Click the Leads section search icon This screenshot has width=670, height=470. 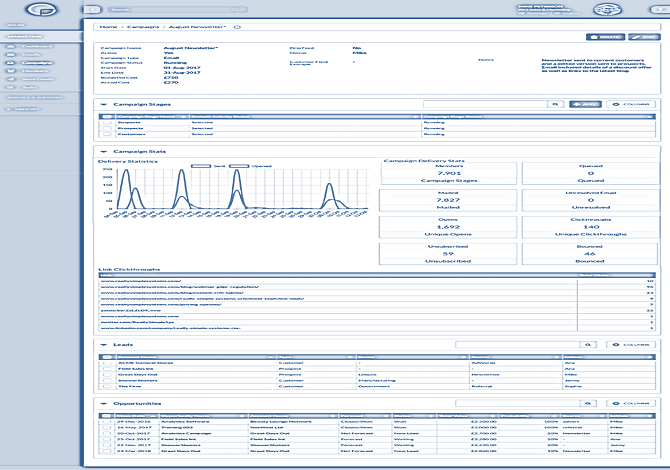[x=588, y=344]
